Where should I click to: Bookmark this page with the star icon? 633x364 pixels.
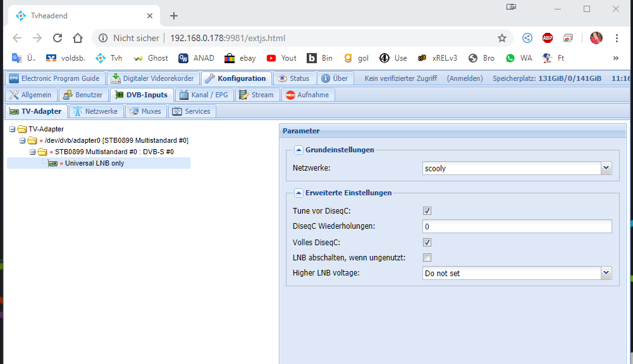pyautogui.click(x=502, y=38)
